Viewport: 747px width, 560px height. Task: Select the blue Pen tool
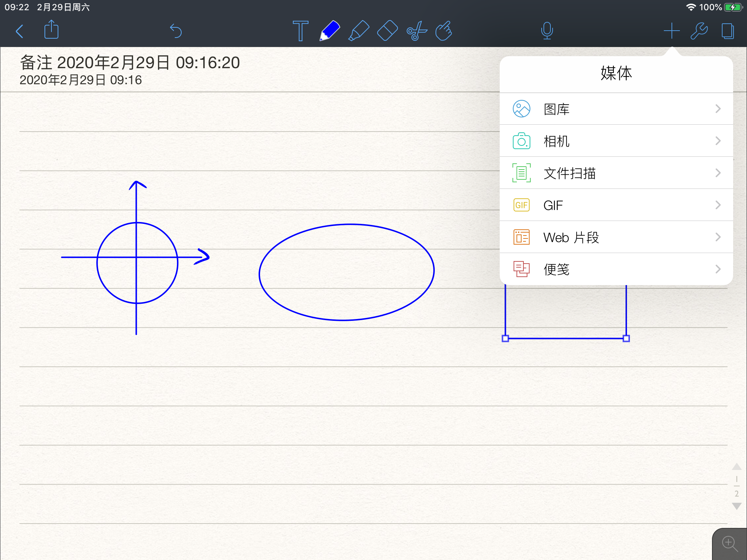[x=330, y=31]
